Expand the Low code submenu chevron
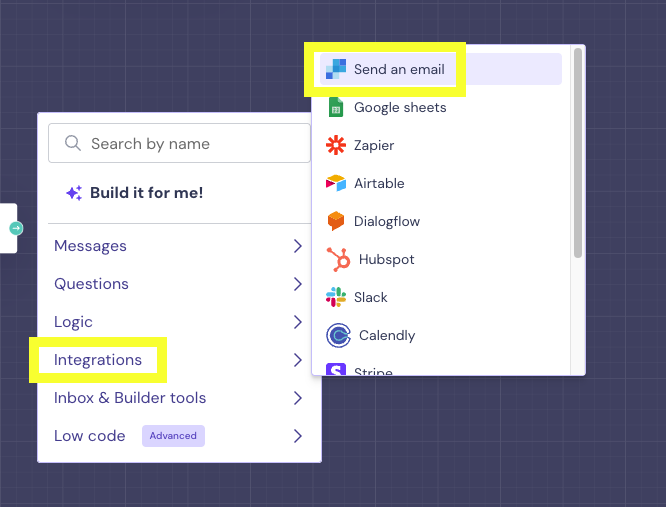This screenshot has width=666, height=507. click(x=298, y=436)
